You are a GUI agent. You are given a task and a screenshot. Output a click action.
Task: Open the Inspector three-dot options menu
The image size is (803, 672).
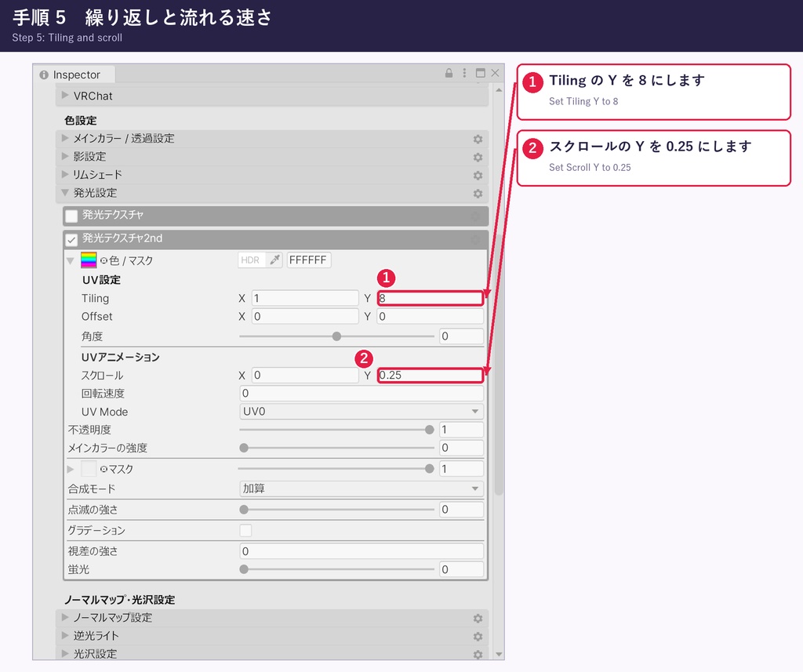tap(464, 73)
